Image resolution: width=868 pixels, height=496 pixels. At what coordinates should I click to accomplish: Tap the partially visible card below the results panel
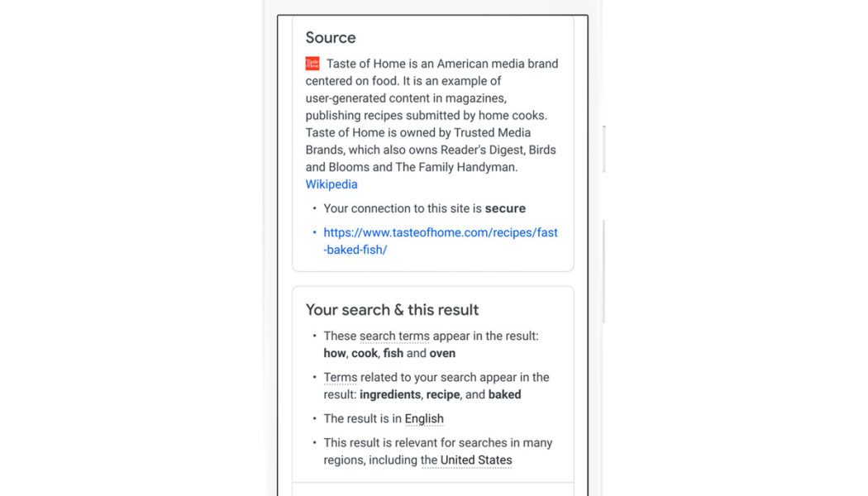pyautogui.click(x=433, y=491)
